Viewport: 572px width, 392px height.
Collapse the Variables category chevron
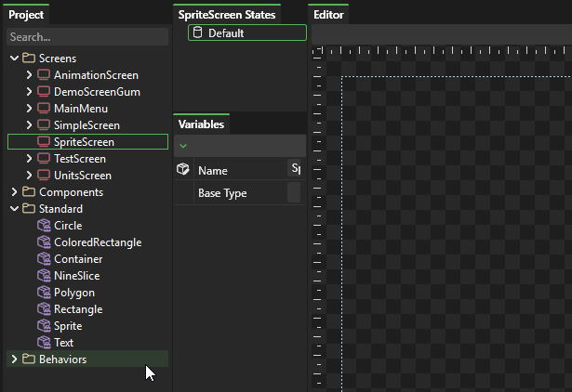(x=183, y=146)
